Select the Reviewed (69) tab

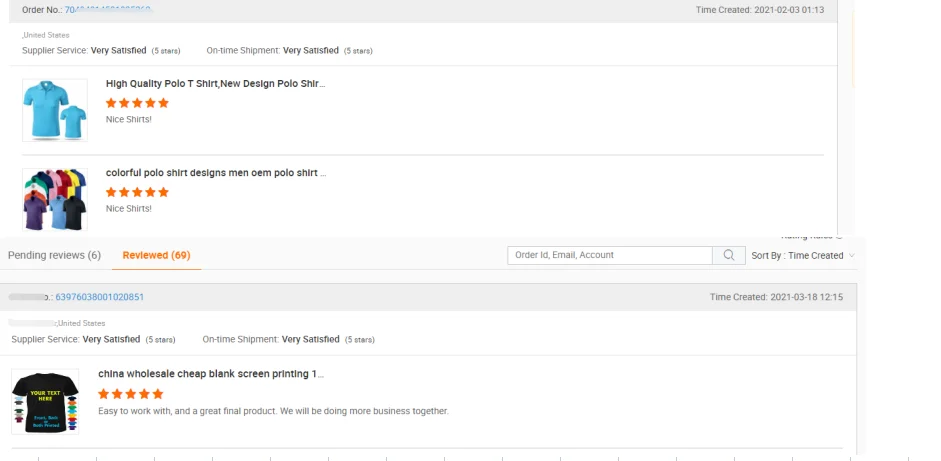pos(156,255)
